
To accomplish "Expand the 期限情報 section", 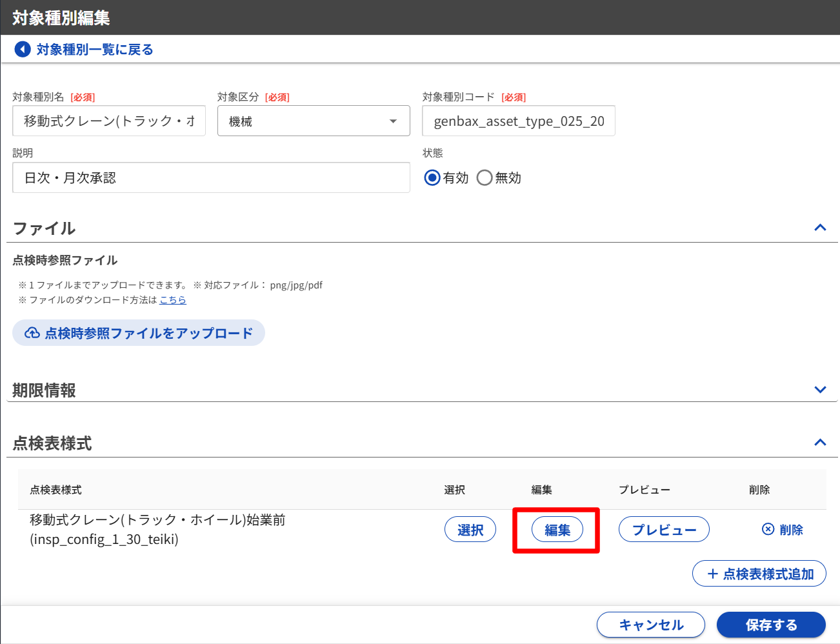I will point(820,390).
